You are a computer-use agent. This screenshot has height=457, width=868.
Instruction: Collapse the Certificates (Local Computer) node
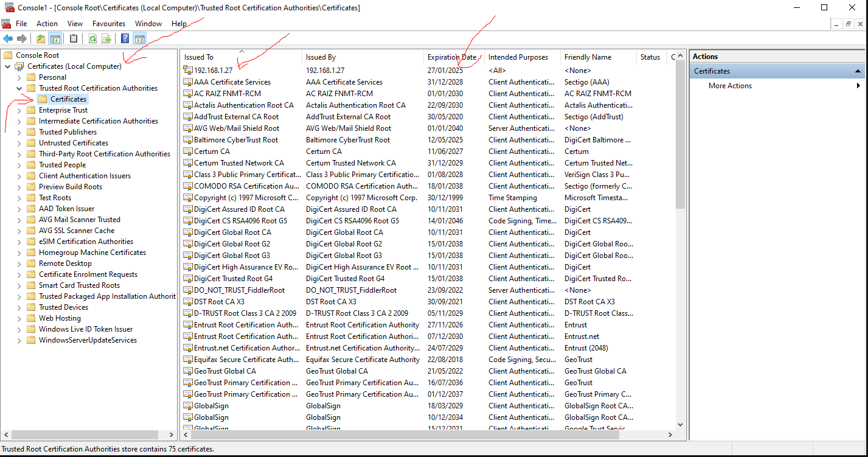(x=7, y=66)
